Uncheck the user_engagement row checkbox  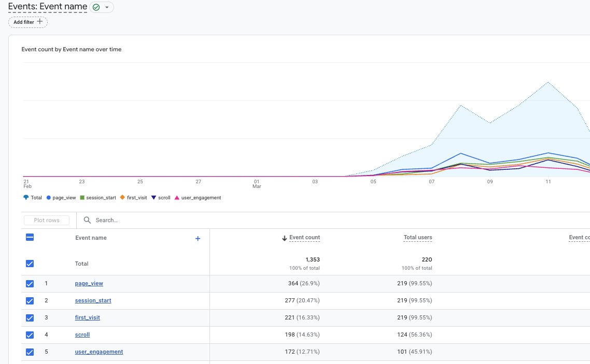point(30,352)
